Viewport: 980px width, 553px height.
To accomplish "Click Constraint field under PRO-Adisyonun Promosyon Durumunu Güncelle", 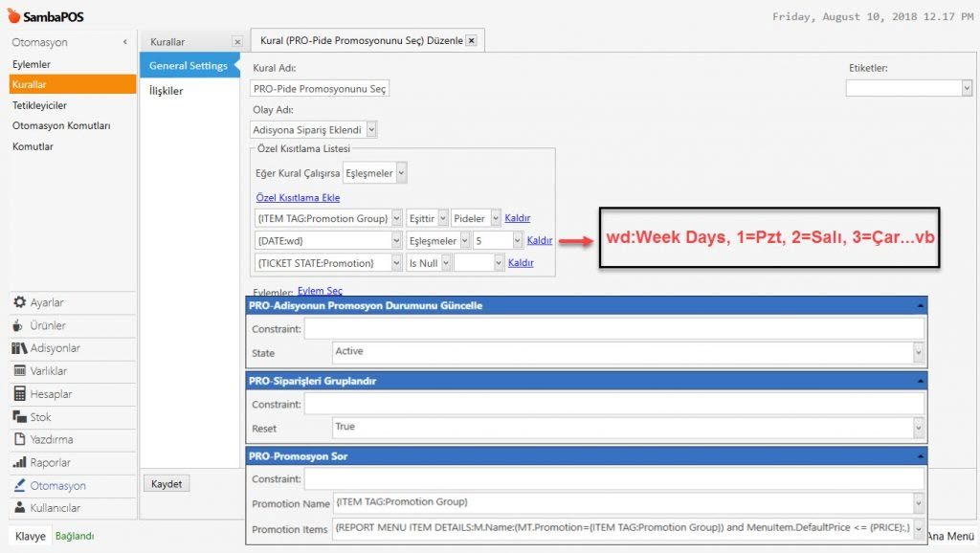I will (x=613, y=329).
